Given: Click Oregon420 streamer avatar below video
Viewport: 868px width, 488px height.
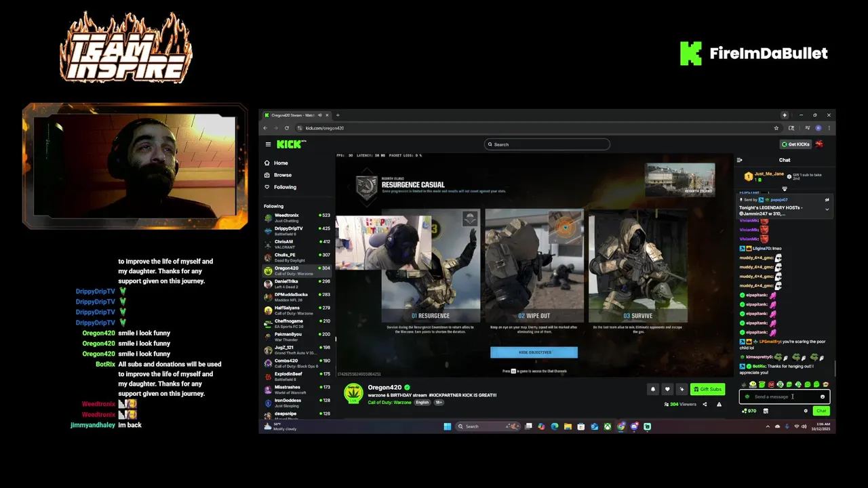Looking at the screenshot, I should coord(353,393).
